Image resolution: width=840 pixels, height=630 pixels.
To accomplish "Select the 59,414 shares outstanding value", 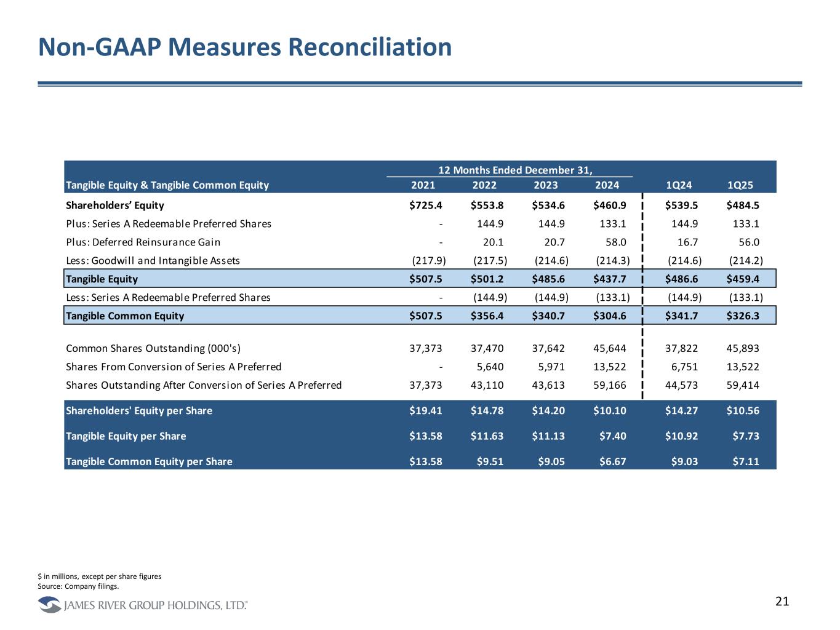I will [x=743, y=385].
